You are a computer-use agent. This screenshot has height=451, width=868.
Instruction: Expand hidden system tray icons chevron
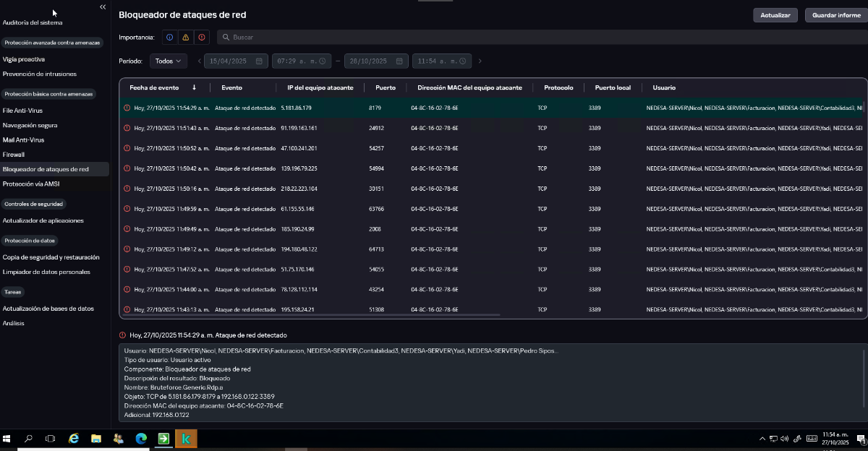[x=762, y=439]
